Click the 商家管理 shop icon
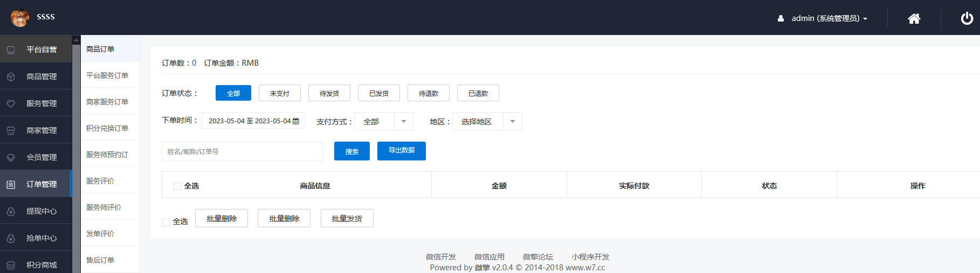980x273 pixels. click(x=11, y=130)
